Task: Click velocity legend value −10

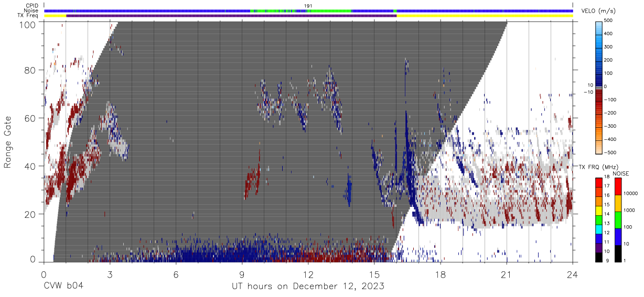Action: pyautogui.click(x=588, y=92)
